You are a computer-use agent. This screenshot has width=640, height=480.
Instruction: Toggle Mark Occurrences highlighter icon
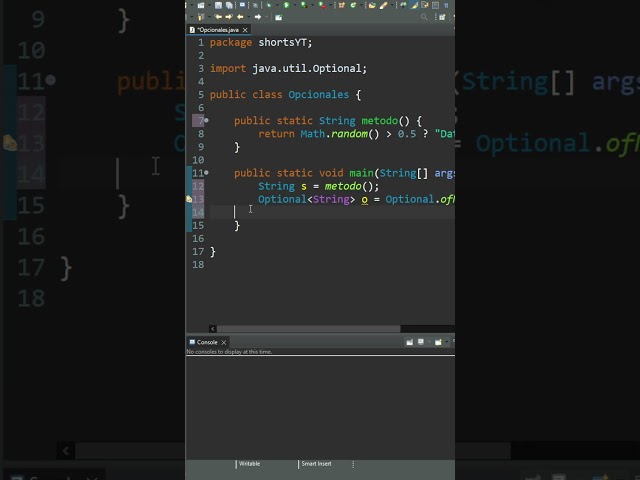pyautogui.click(x=414, y=5)
